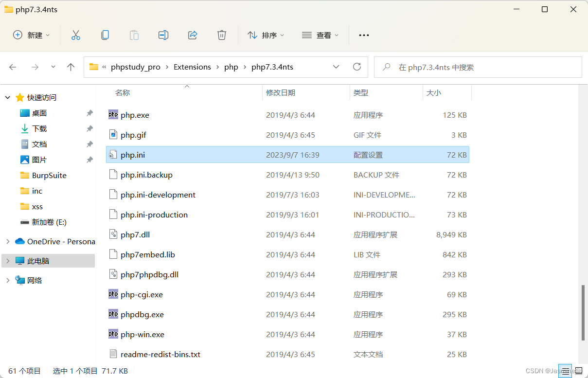Unpin 桌面 from quick access
Viewport: 588px width, 378px height.
(x=89, y=113)
